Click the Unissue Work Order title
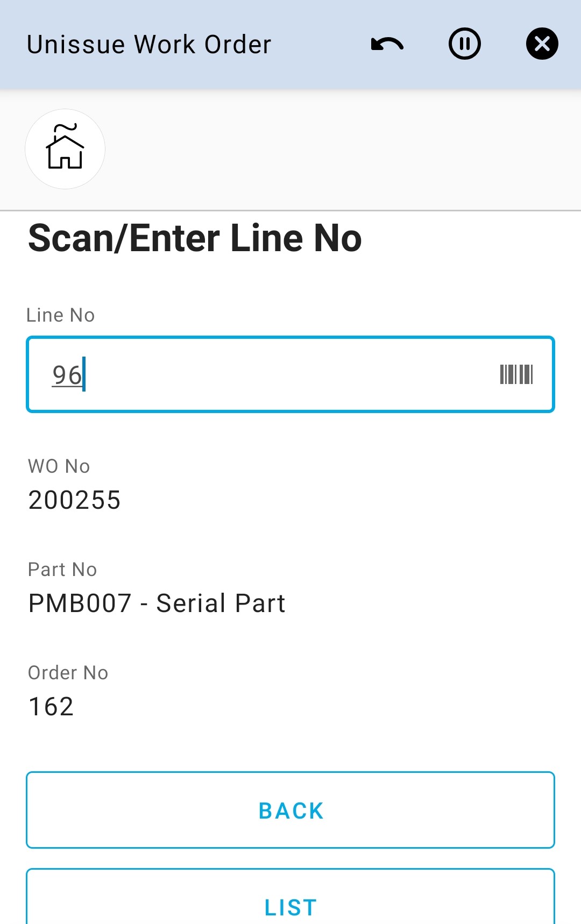This screenshot has width=581, height=924. (149, 45)
